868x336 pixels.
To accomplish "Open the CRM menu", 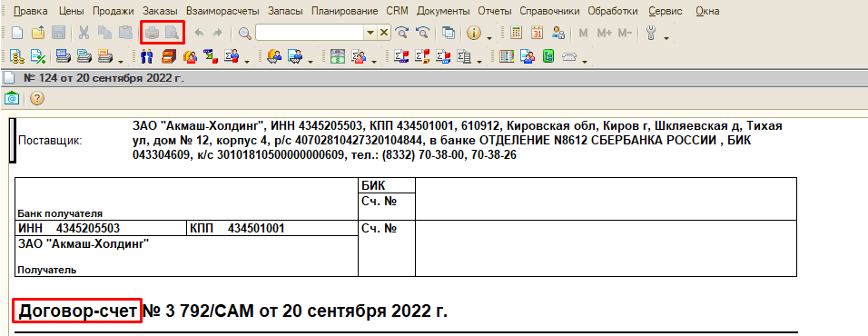I will point(398,11).
